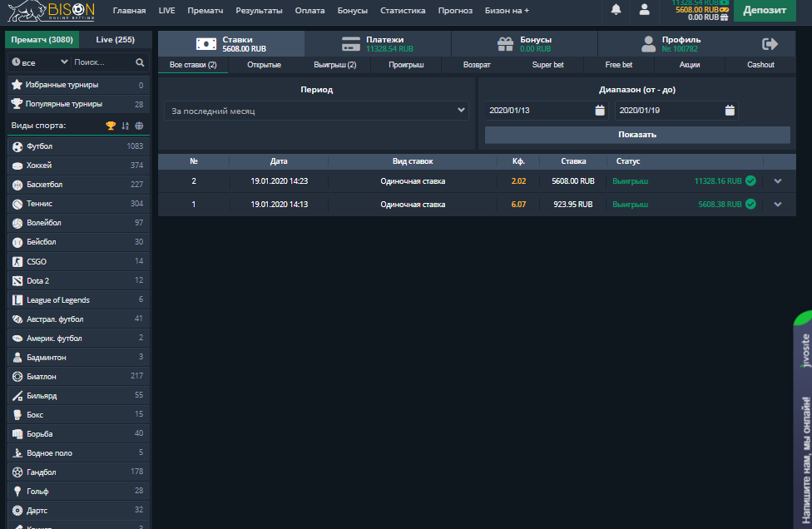Open the Период dropdown
Image resolution: width=812 pixels, height=529 pixels.
pyautogui.click(x=316, y=111)
